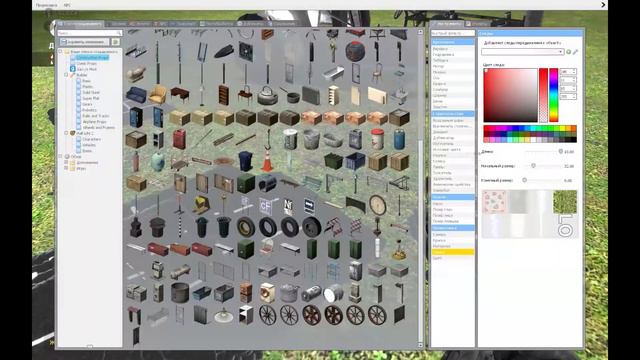
Task: Pick the white bathtub prop
Action: pyautogui.click(x=333, y=73)
